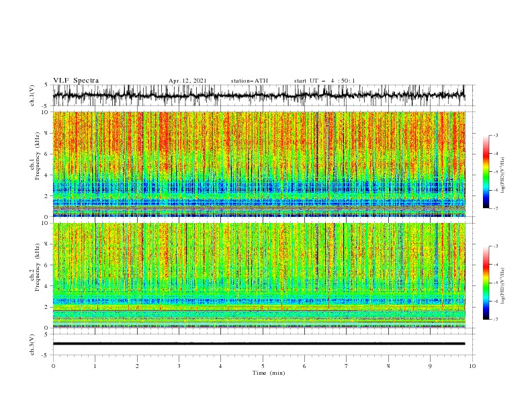532x411 pixels.
Task: Click the time axis tick label "0"
Action: (x=53, y=366)
